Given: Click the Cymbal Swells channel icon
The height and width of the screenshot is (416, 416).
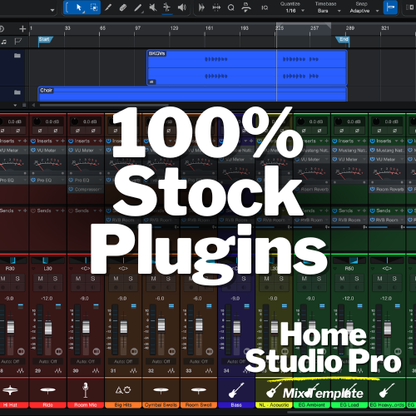Looking at the screenshot, I should pyautogui.click(x=161, y=390).
